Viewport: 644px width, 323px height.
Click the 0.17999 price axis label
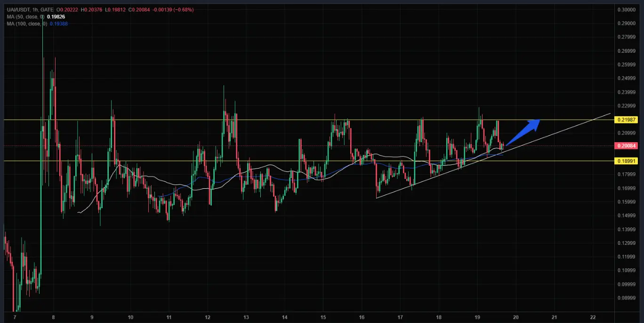[x=626, y=175]
